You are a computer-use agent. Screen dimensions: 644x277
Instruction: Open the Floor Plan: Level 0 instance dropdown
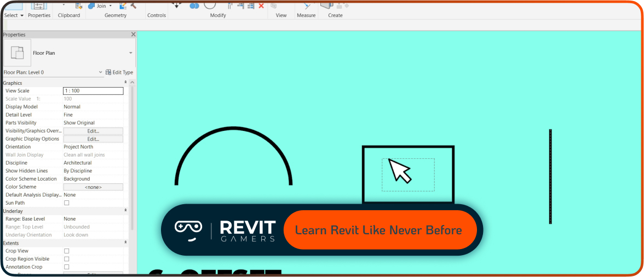pyautogui.click(x=101, y=72)
